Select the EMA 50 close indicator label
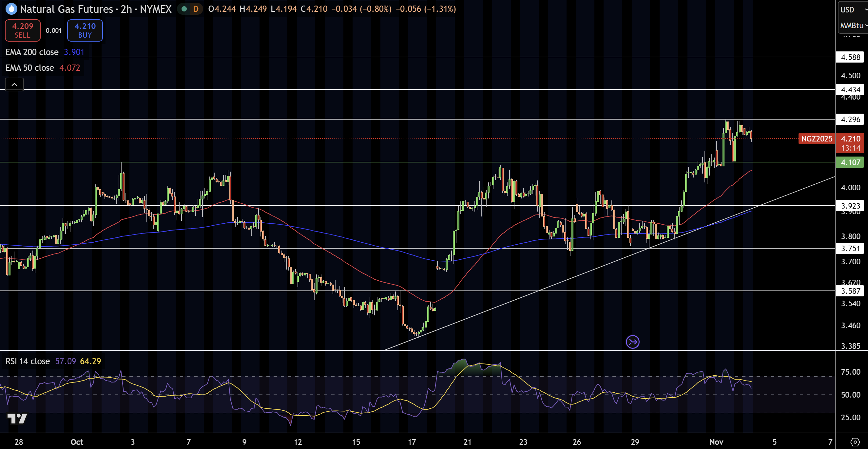 point(29,68)
